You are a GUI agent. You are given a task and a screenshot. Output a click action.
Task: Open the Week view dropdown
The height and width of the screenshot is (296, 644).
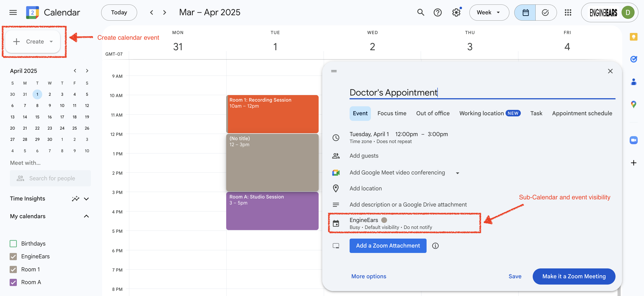(489, 13)
